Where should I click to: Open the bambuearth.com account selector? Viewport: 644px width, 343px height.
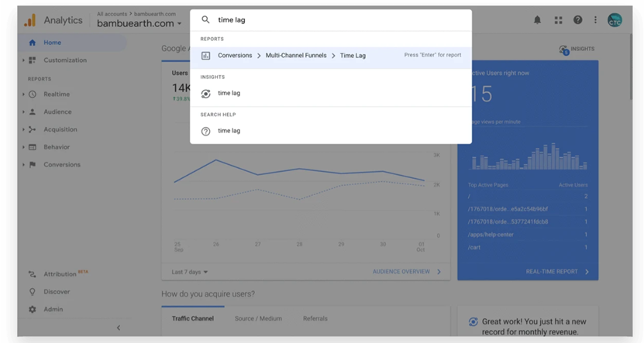tap(139, 23)
